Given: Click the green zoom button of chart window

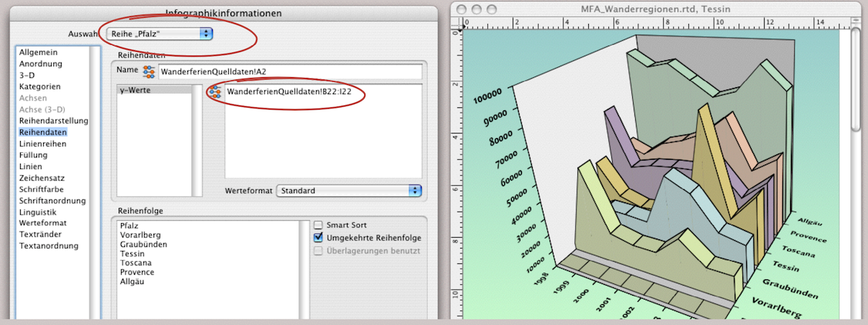Looking at the screenshot, I should click(493, 8).
